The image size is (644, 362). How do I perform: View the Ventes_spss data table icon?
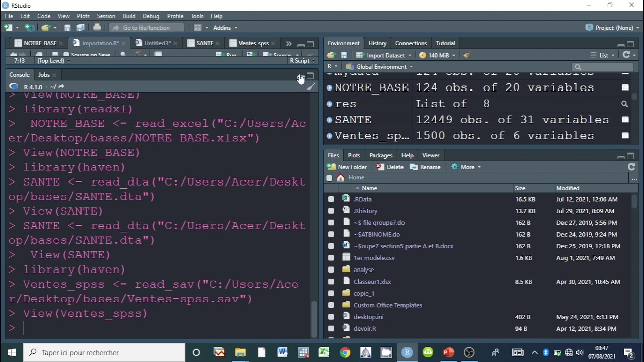625,136
